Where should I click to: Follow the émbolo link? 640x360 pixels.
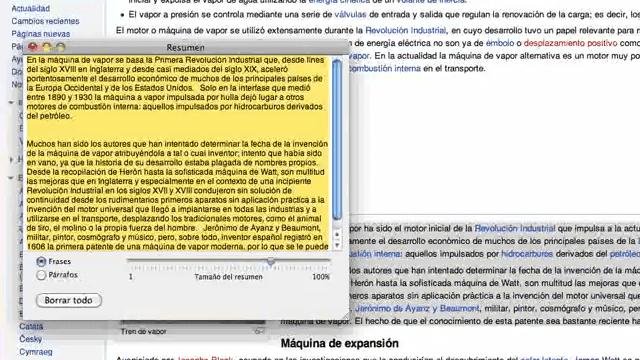500,43
